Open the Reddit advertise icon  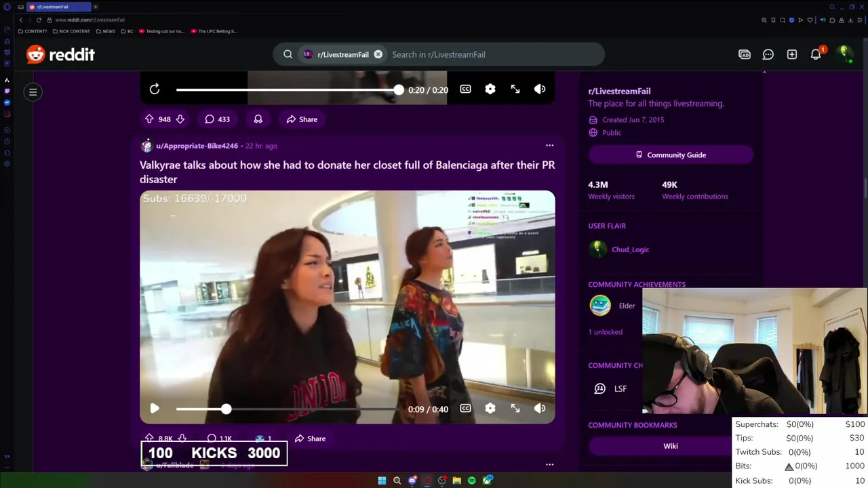[x=745, y=54]
